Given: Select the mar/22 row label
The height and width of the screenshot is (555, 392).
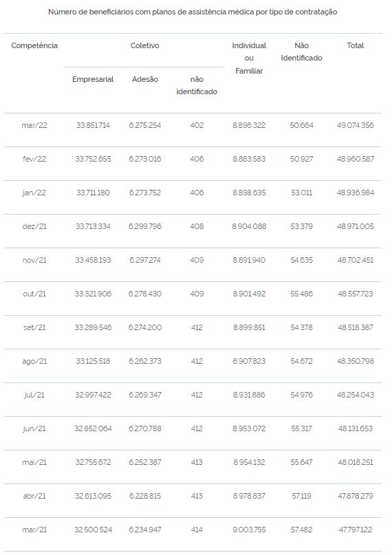Looking at the screenshot, I should point(34,125).
